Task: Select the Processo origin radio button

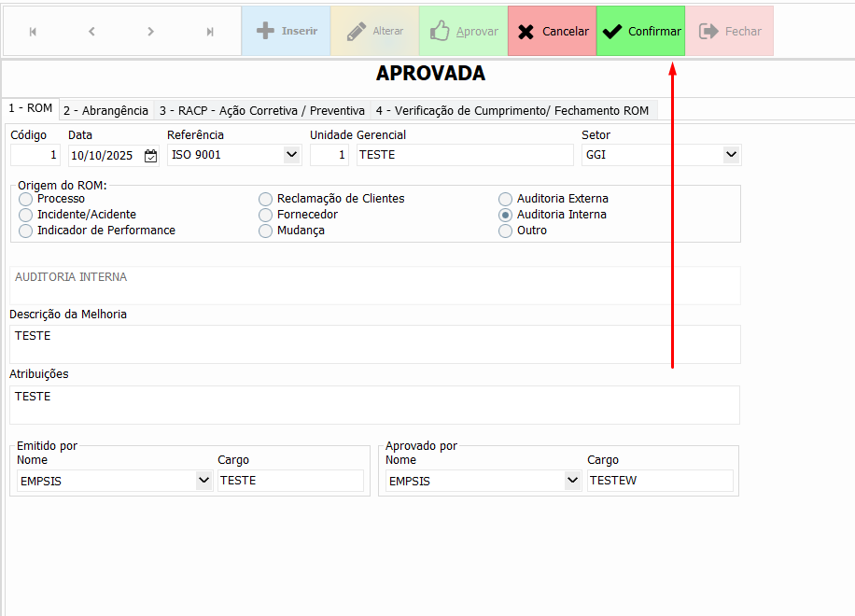Action: [25, 199]
